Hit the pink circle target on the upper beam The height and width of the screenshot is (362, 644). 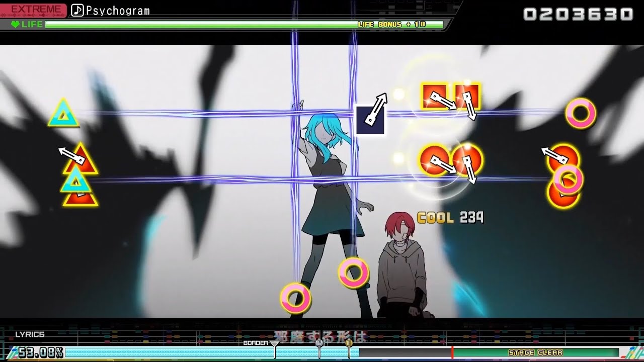[x=581, y=113]
